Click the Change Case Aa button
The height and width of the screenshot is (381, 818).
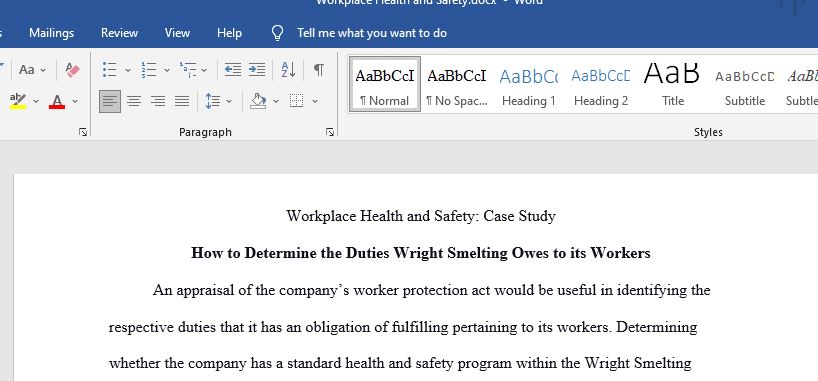click(x=27, y=69)
